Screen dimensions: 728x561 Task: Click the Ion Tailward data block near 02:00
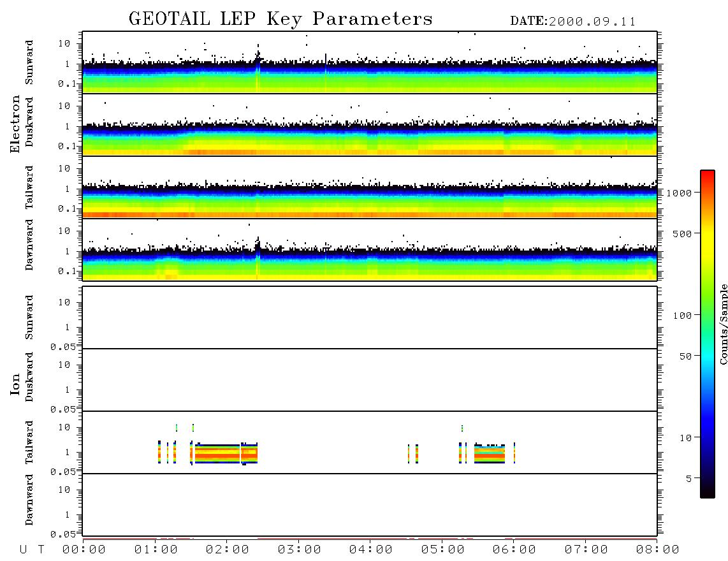tap(226, 453)
